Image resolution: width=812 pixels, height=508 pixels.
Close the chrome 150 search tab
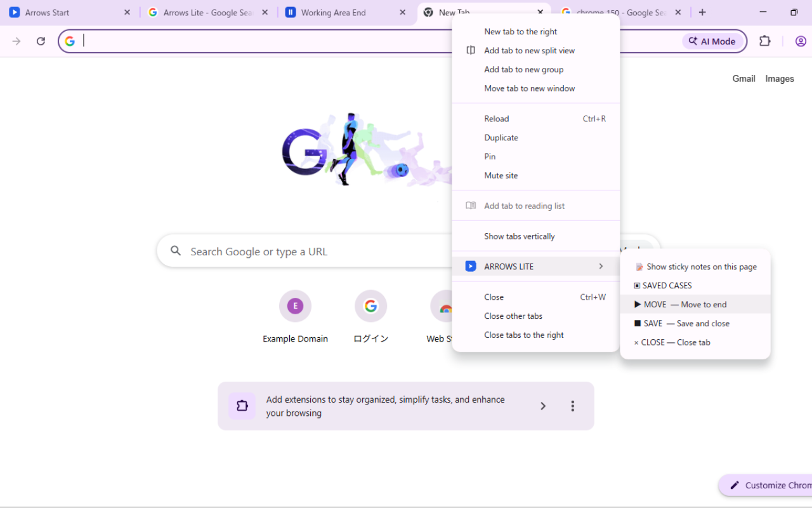(678, 13)
